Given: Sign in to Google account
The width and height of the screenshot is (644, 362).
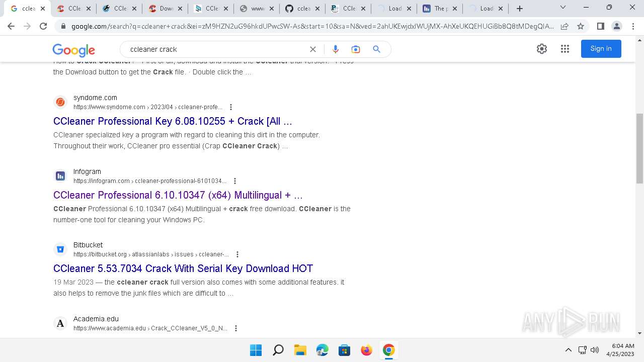Looking at the screenshot, I should pos(601,49).
